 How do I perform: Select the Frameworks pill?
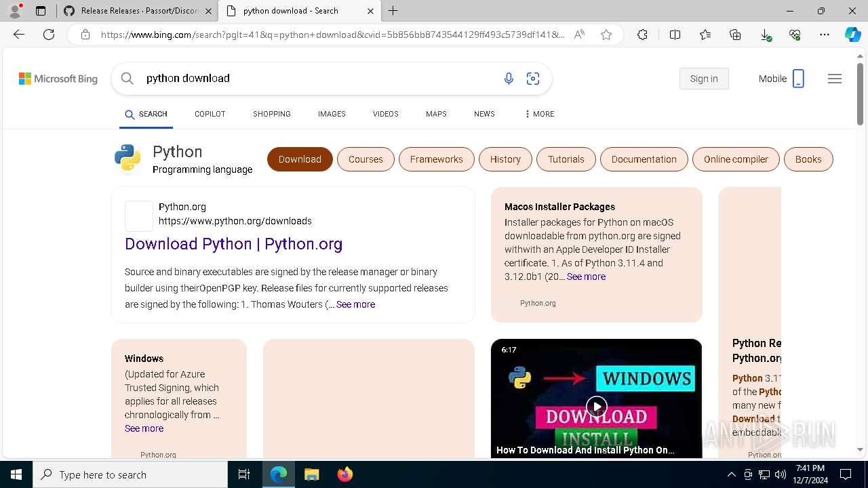click(x=436, y=159)
